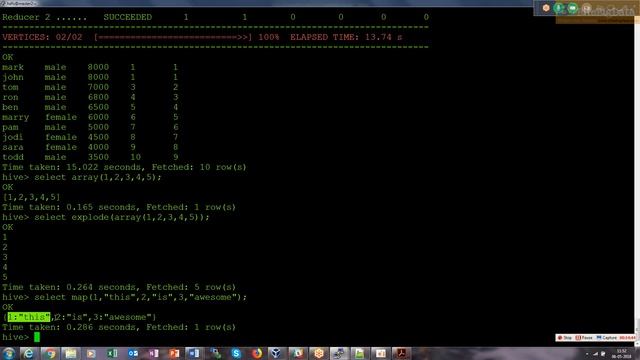Click 'Time taken: 0.286 seconds' line
Viewport: 640px width, 360px height.
119,327
